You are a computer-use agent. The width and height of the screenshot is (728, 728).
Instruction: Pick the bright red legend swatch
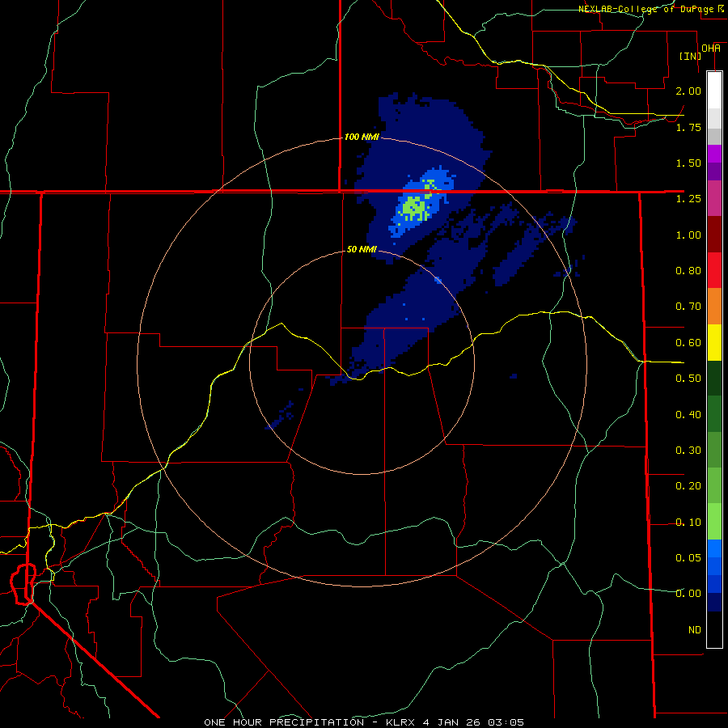click(714, 271)
